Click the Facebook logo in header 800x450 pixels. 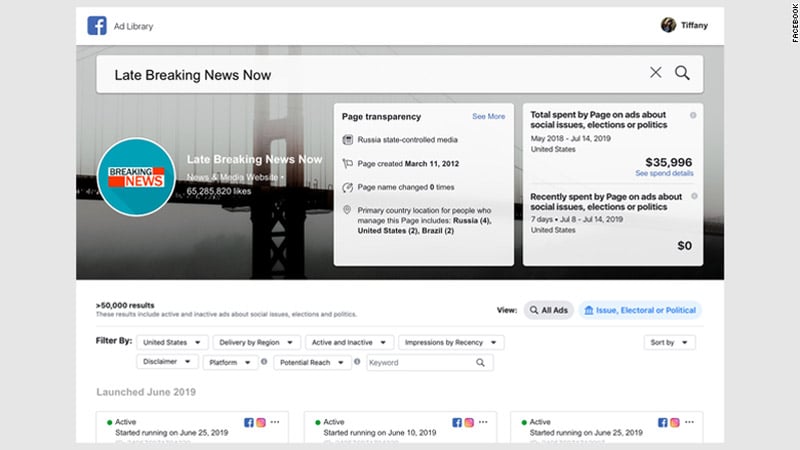97,26
